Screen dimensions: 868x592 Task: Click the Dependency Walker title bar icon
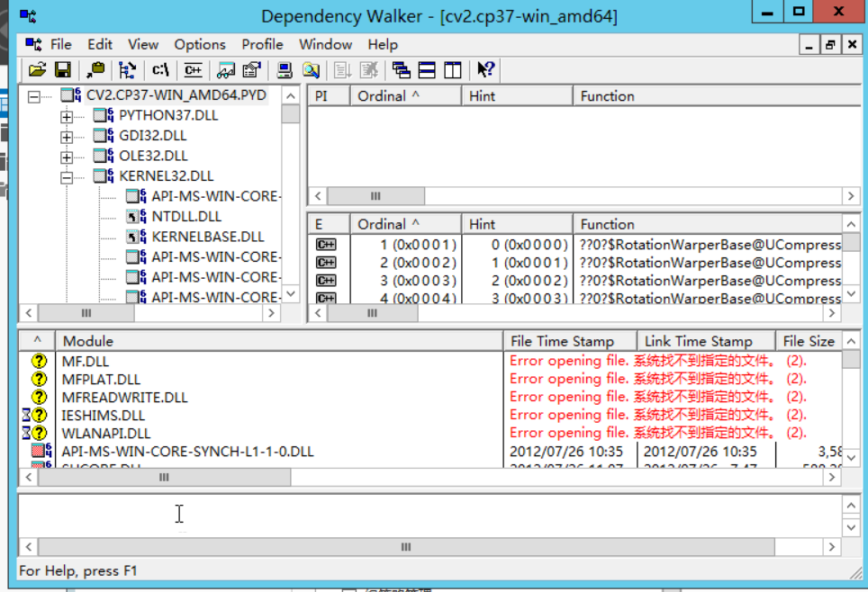28,16
